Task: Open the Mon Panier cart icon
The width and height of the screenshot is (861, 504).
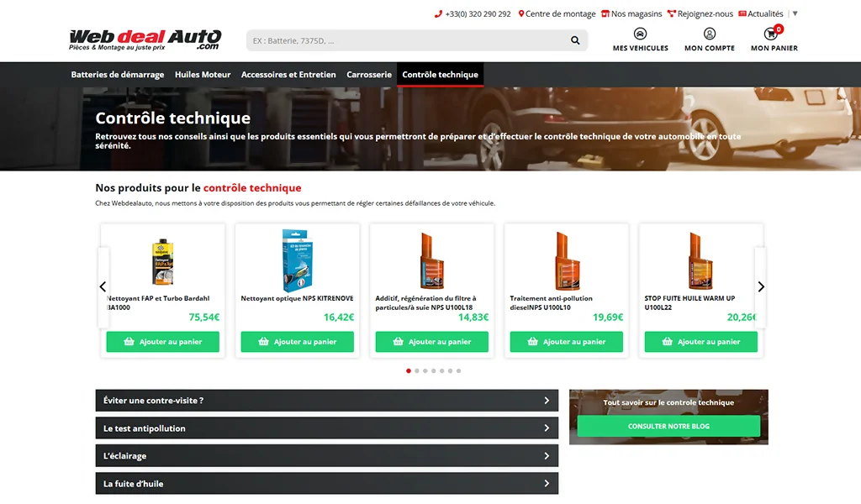Action: coord(771,34)
